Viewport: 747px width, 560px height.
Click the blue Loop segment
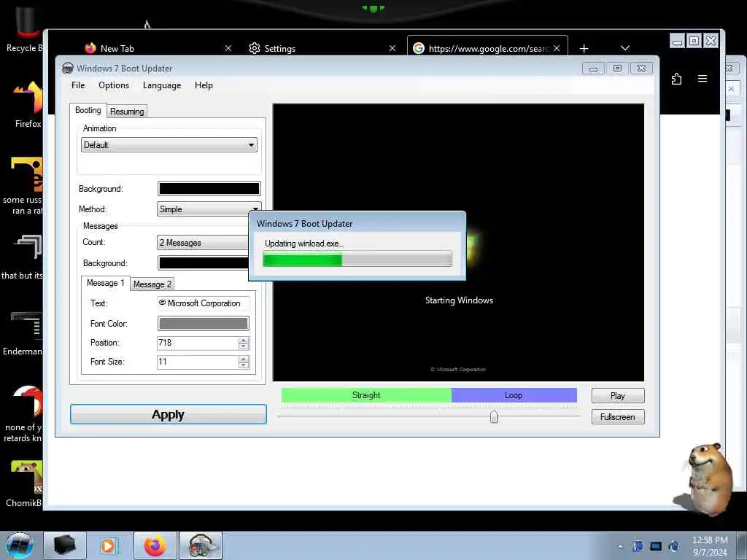pos(514,395)
